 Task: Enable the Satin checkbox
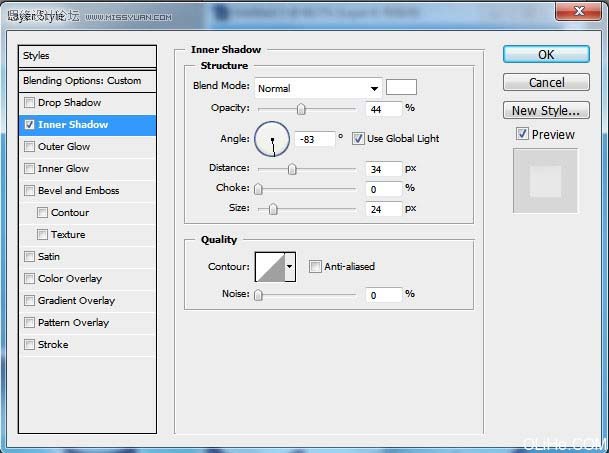pyautogui.click(x=29, y=256)
